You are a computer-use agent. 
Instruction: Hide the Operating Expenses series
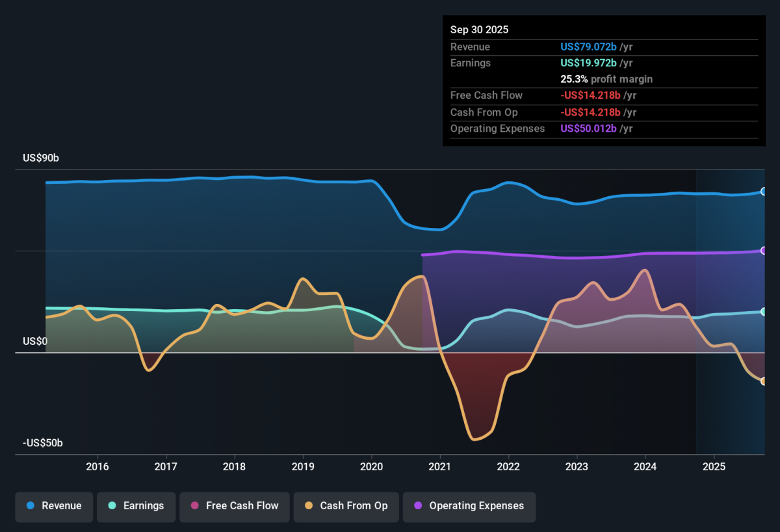(x=469, y=506)
